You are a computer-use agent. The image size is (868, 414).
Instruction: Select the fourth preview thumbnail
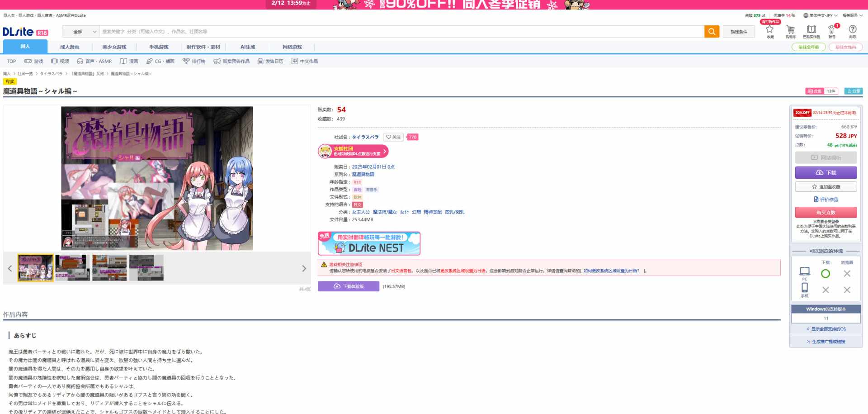tap(146, 268)
